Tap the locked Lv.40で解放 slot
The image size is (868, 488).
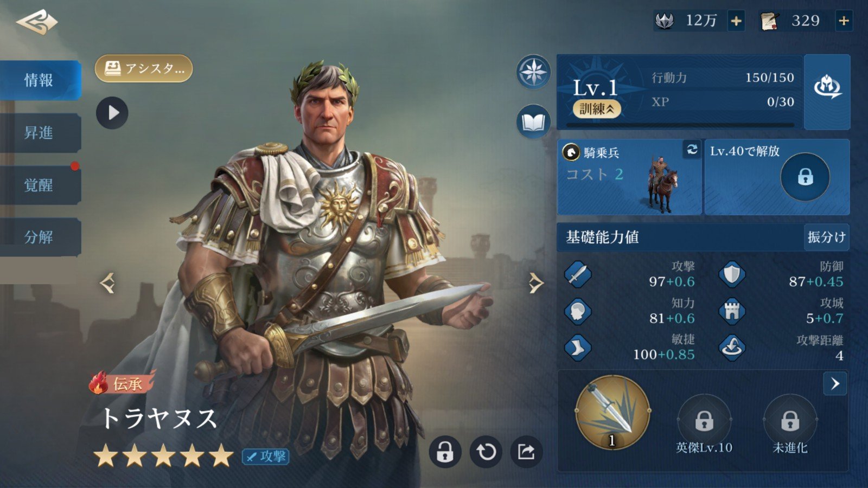pos(777,177)
